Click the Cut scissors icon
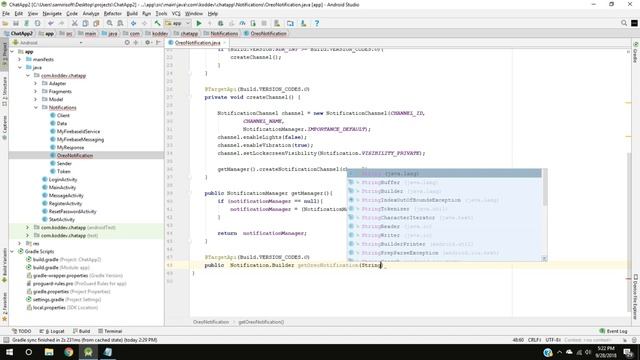640x360 pixels. [x=74, y=23]
